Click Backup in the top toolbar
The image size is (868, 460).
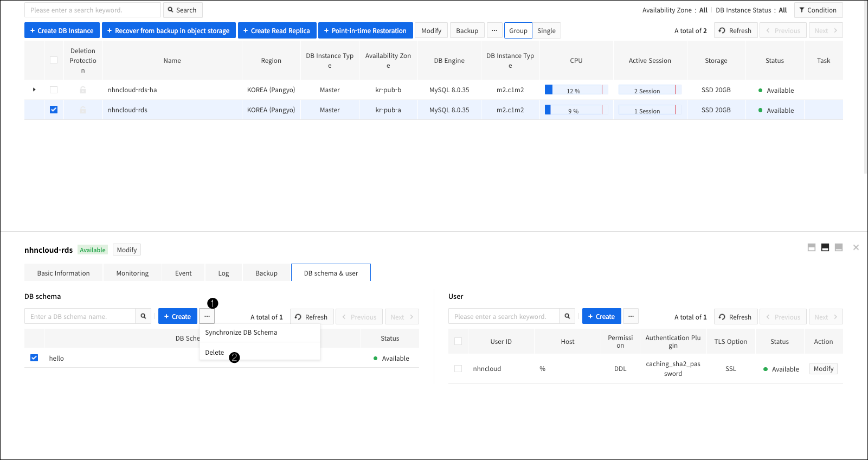[x=467, y=30]
